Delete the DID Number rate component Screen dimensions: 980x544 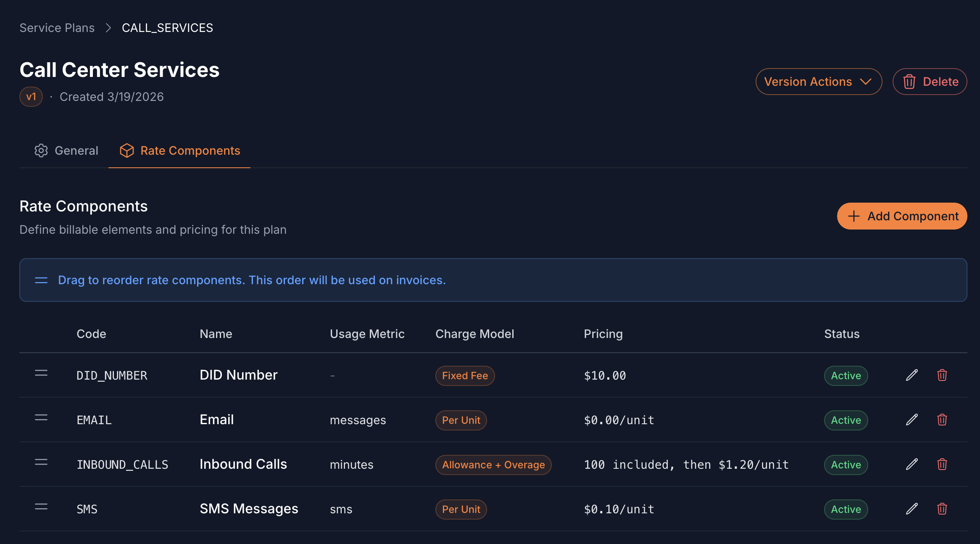point(942,375)
